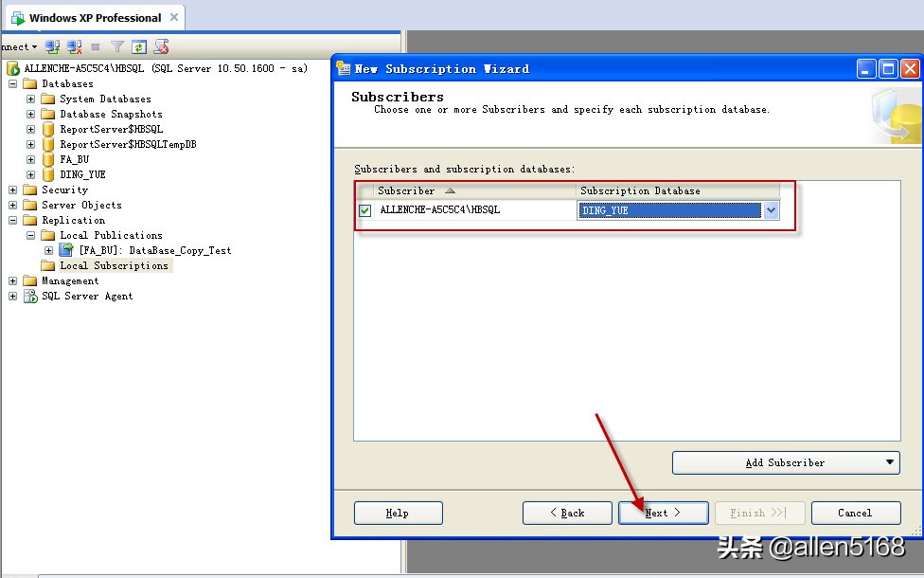The width and height of the screenshot is (924, 578).
Task: Click the Local Publications folder icon
Action: click(48, 235)
